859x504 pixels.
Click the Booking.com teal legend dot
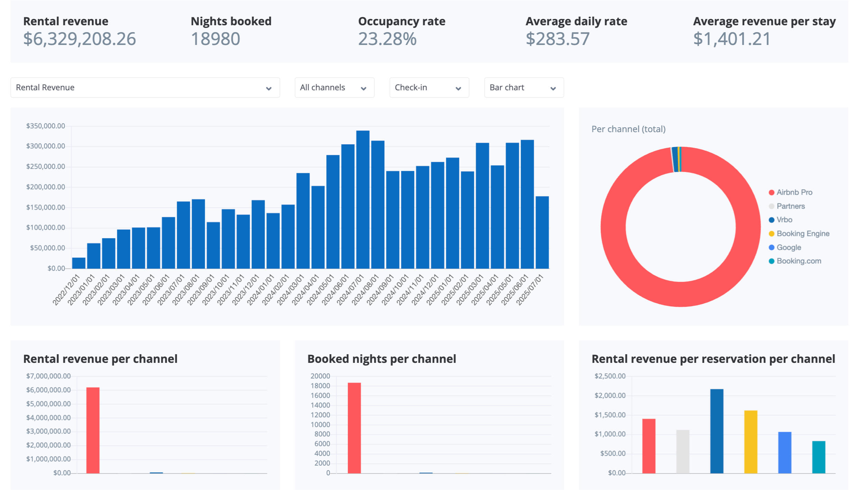[x=771, y=261]
